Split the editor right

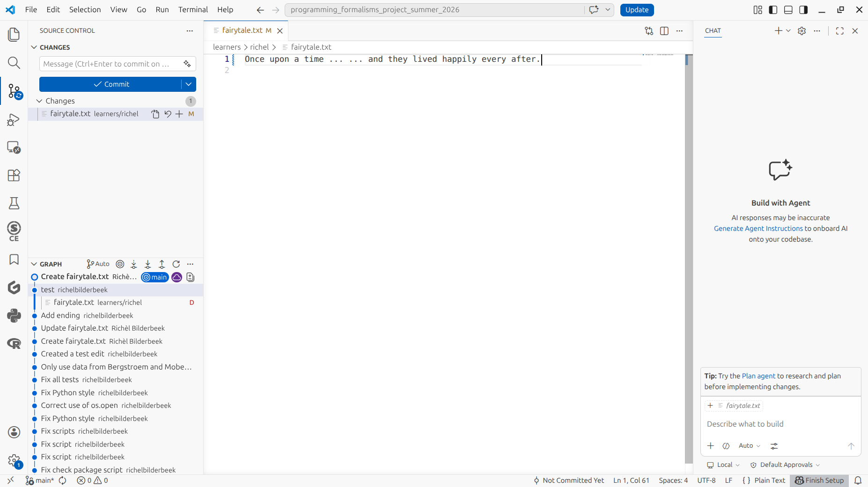click(664, 31)
